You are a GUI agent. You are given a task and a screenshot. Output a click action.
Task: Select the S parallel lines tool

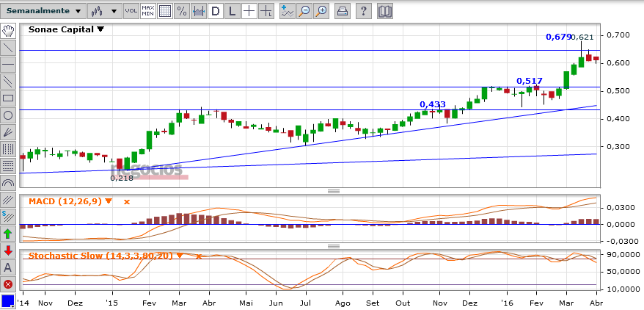pos(8,217)
